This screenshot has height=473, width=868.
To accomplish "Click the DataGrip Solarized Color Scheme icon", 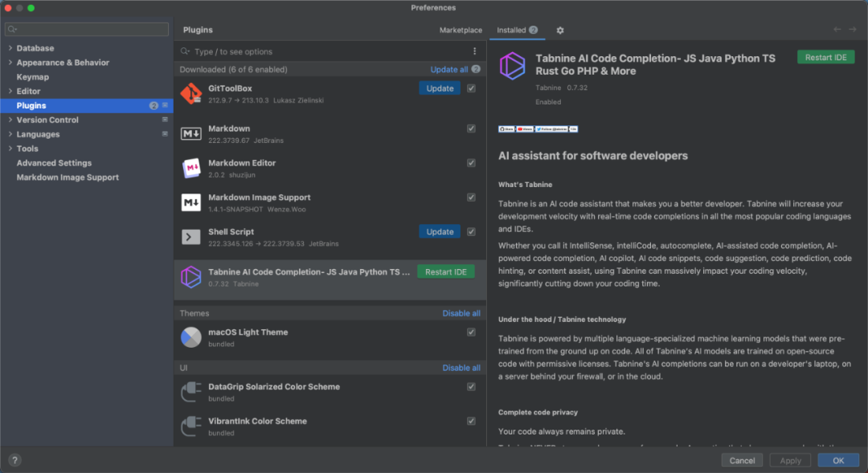I will click(191, 392).
